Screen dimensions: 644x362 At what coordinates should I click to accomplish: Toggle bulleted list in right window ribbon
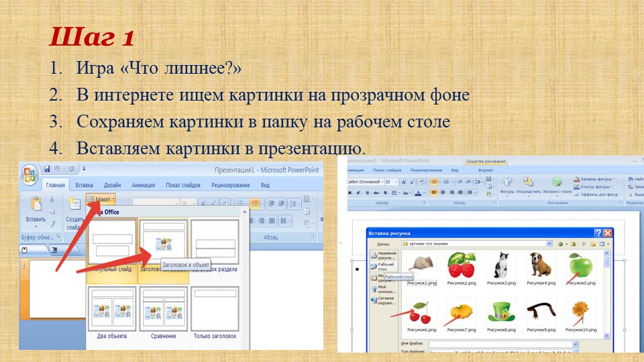click(x=435, y=182)
